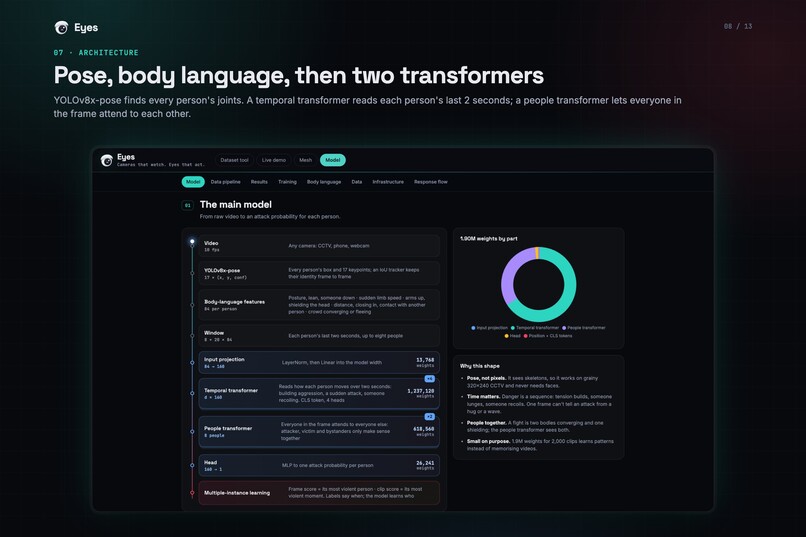This screenshot has width=806, height=537.
Task: Click '1.90M weights by part' chart title
Action: (488, 238)
